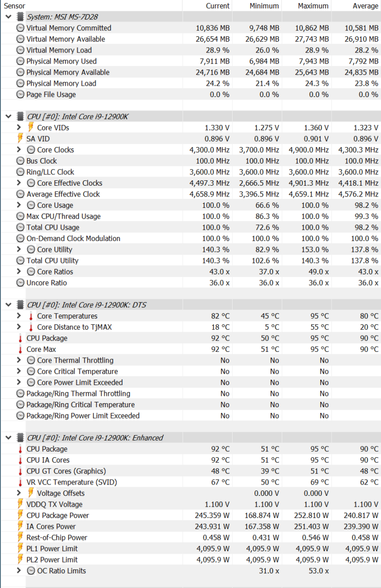
Task: Click the thermometer icon of CPU GT Cores (Graphics)
Action: 20,471
